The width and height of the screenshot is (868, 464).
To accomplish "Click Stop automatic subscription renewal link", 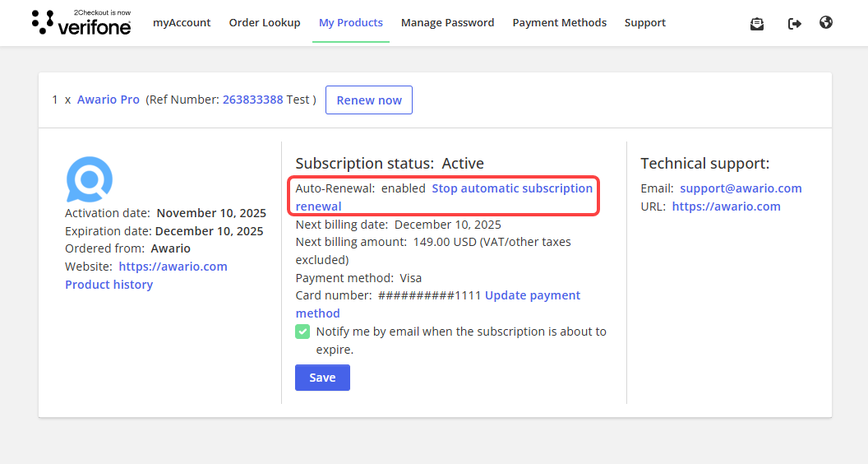I will [x=511, y=188].
